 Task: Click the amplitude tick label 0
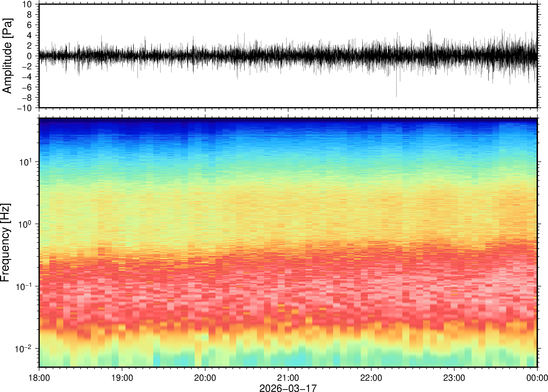coord(29,56)
